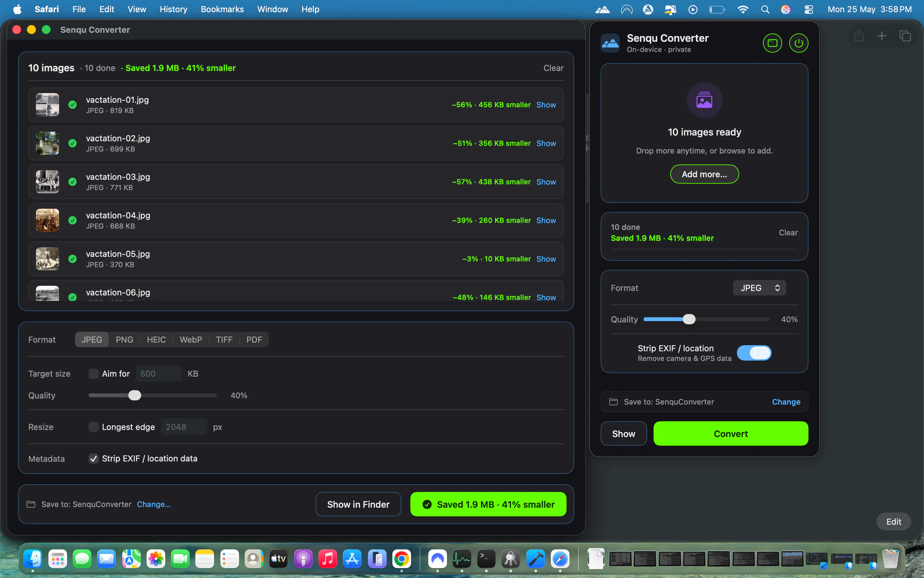The image size is (924, 578).
Task: Click the Edit button at bottom right
Action: click(894, 522)
